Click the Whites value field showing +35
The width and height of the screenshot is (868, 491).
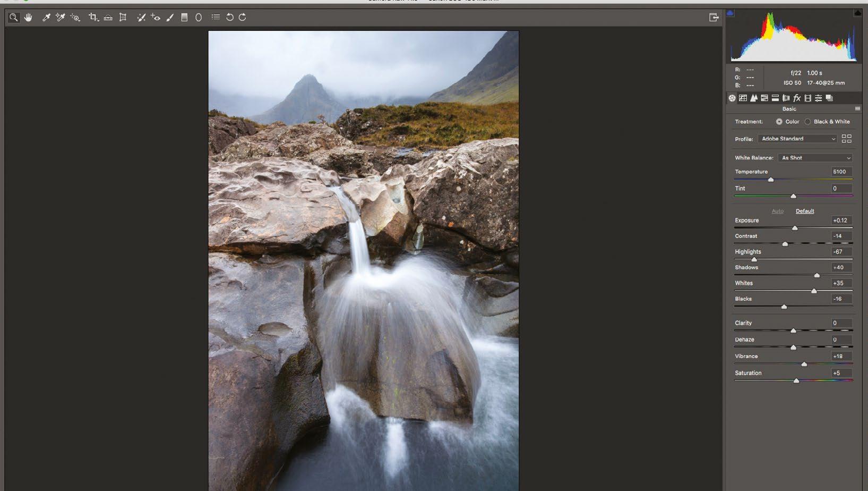coord(842,283)
